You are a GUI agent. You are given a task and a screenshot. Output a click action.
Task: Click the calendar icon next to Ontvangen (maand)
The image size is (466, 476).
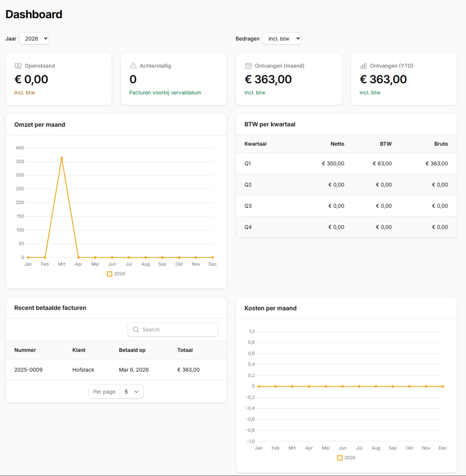tap(248, 66)
